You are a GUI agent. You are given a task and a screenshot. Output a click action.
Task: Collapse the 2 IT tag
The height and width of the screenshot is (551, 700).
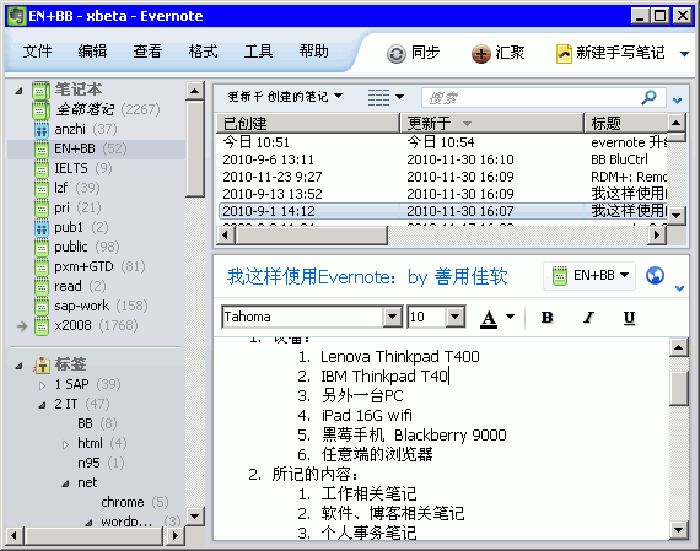click(42, 405)
